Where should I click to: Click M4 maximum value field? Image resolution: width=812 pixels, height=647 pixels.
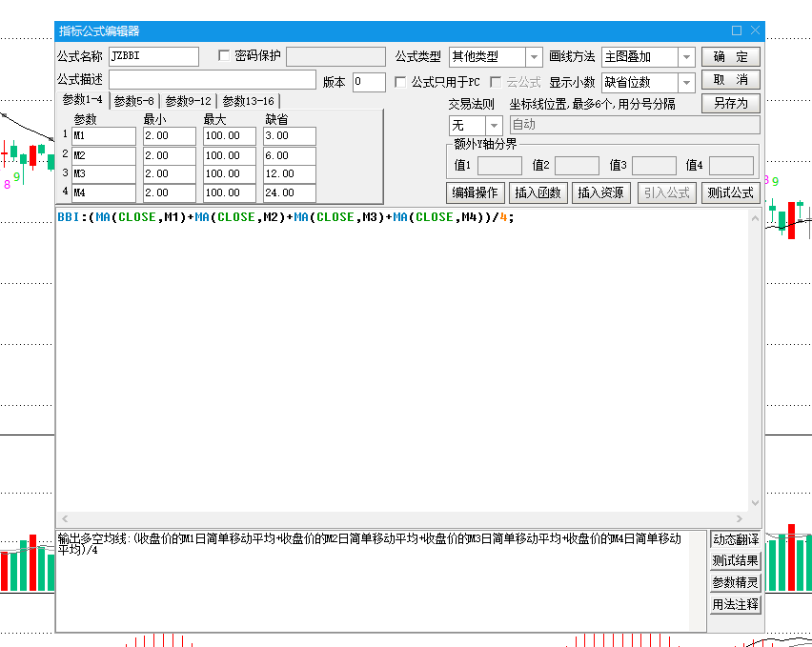[x=230, y=193]
